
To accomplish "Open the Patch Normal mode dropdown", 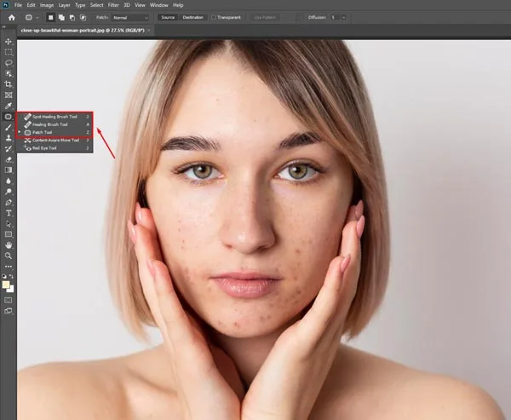I will pos(130,18).
